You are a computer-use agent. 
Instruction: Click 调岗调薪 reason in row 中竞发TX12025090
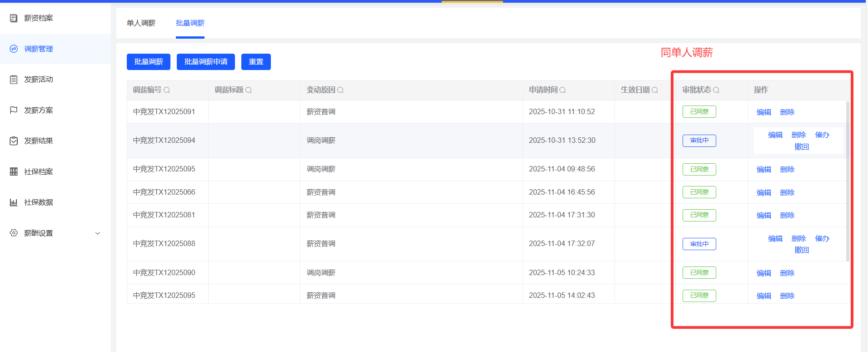tap(321, 273)
